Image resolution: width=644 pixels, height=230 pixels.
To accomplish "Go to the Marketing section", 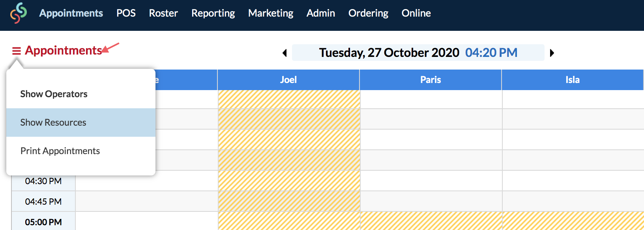I will coord(271,13).
